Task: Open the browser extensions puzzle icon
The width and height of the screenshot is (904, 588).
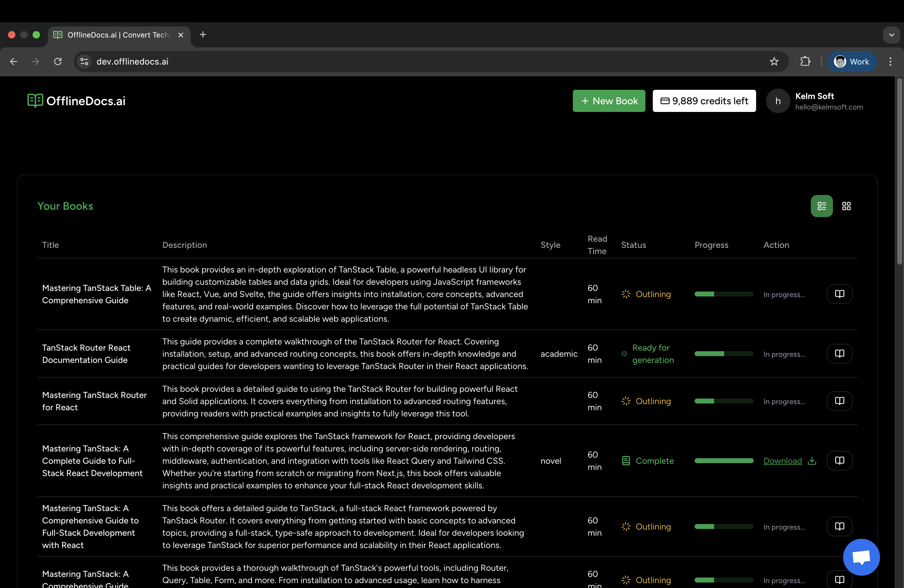Action: (x=806, y=61)
